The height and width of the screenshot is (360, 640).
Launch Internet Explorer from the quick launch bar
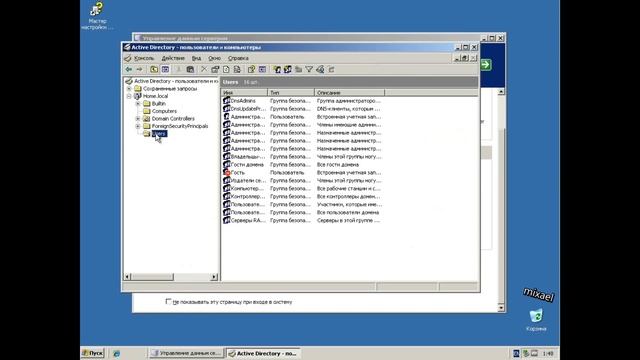pos(117,353)
